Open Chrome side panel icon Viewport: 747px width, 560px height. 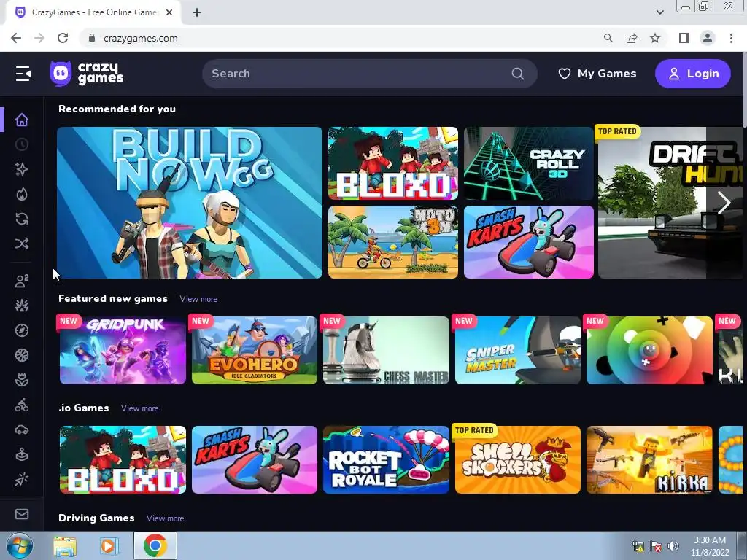(684, 38)
